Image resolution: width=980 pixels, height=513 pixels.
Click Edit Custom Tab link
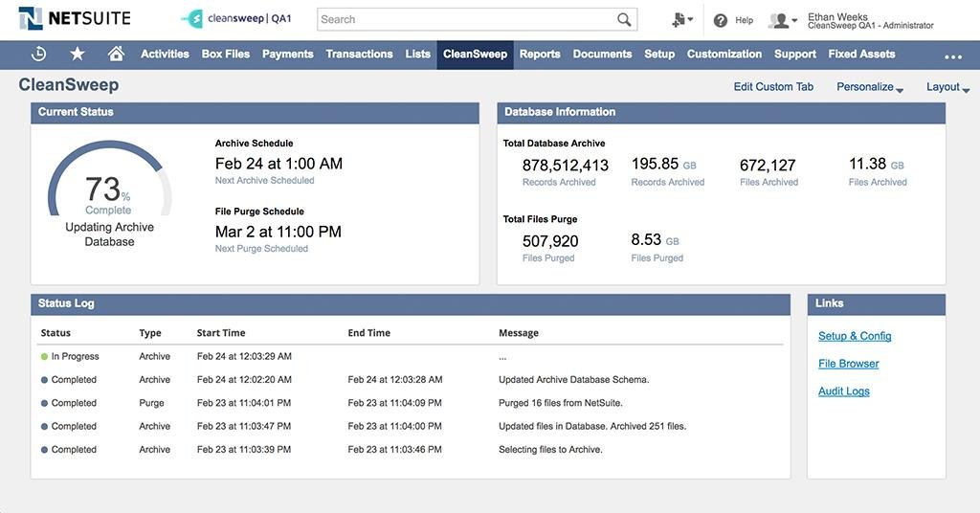(773, 87)
